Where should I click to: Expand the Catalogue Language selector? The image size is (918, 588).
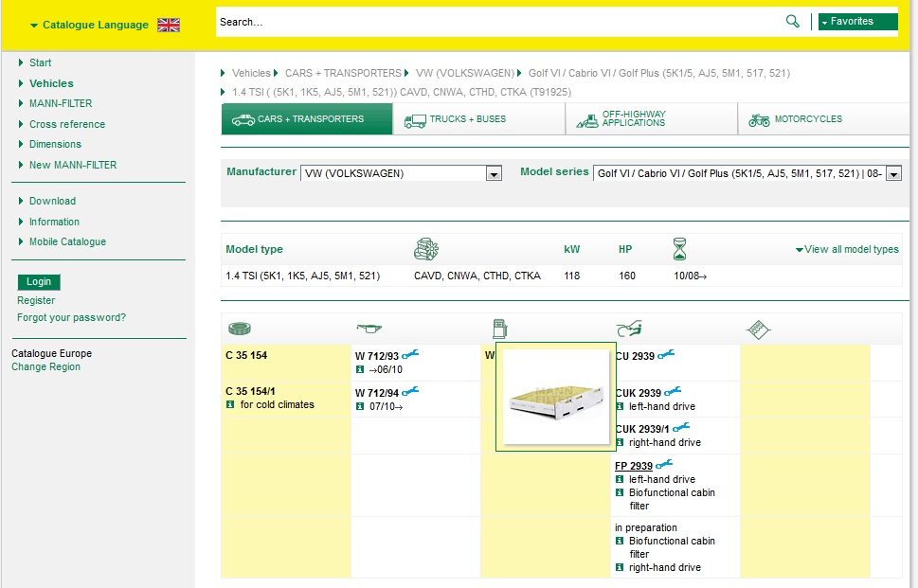(89, 25)
